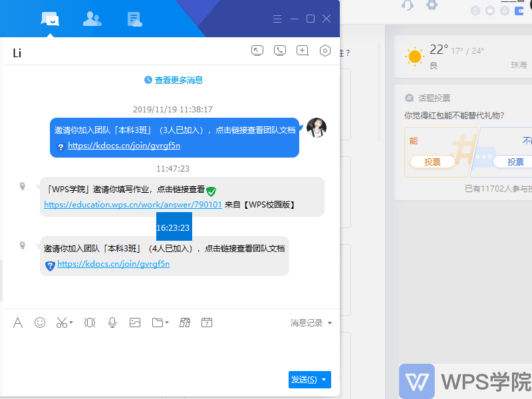The width and height of the screenshot is (532, 399).
Task: Click the contact name Li
Action: 17,53
